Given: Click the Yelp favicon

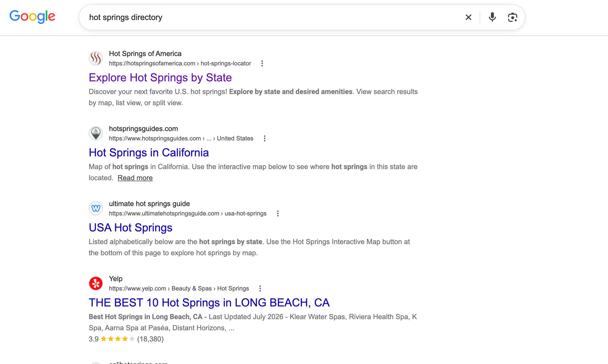Looking at the screenshot, I should 96,283.
